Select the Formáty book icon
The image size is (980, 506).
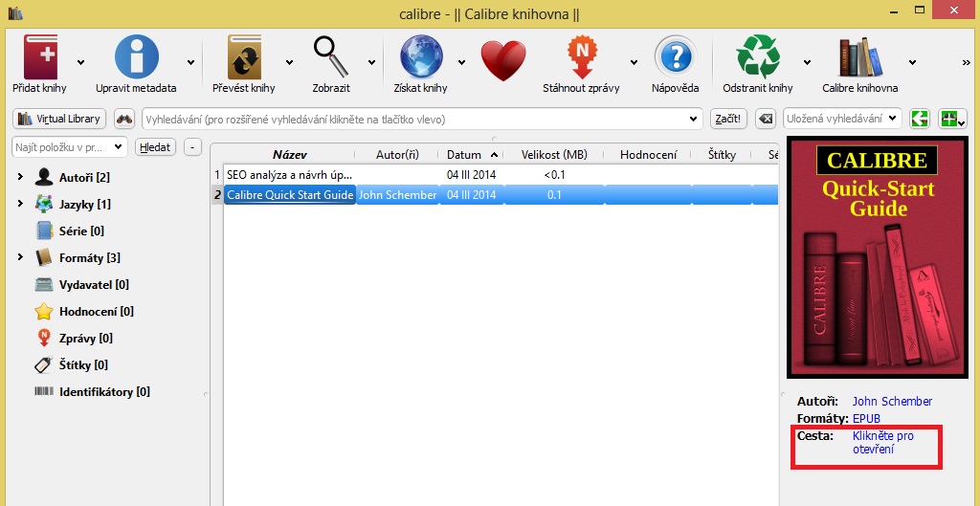point(44,257)
